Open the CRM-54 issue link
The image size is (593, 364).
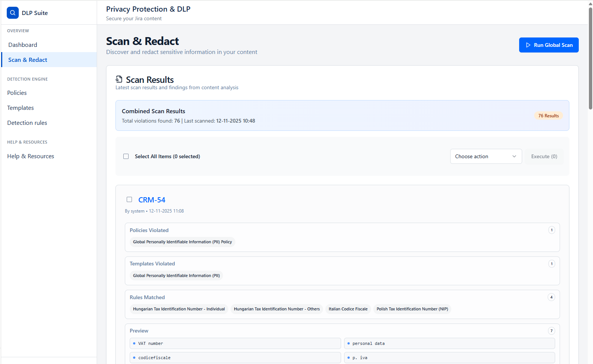tap(151, 200)
